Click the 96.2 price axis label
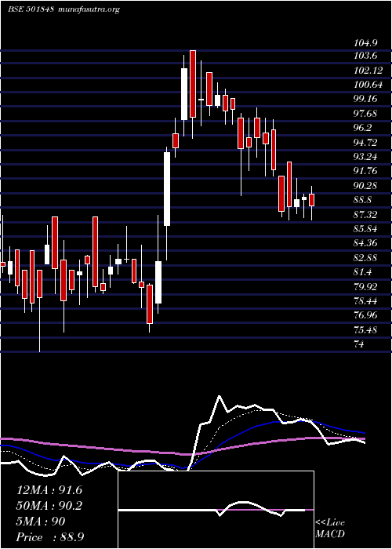Image resolution: width=392 pixels, height=549 pixels. [x=363, y=128]
